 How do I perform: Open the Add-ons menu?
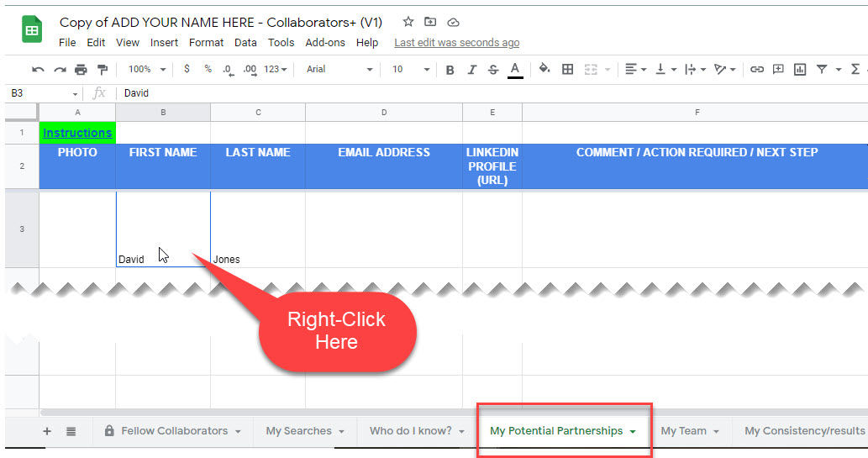click(325, 43)
